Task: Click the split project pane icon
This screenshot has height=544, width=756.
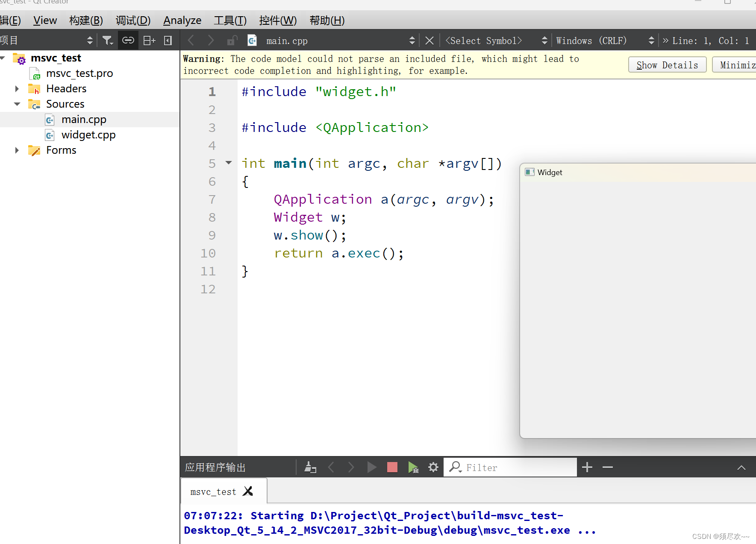Action: 149,41
